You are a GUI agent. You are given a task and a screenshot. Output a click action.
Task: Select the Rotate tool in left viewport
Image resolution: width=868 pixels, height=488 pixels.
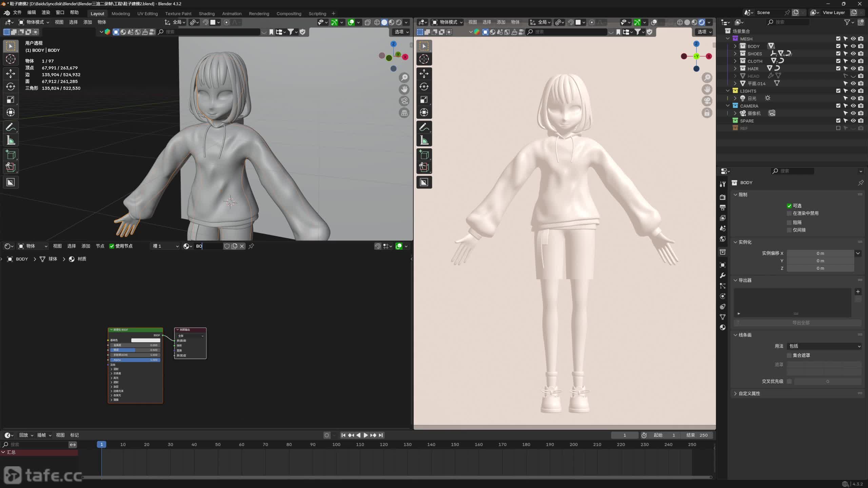pos(11,87)
